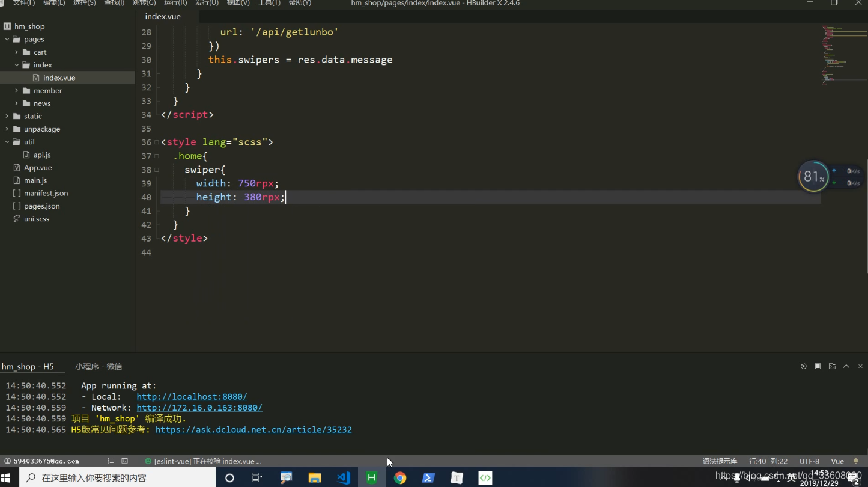Click the Windows taskbar search box
Screen dimensions: 868x487
[x=118, y=478]
